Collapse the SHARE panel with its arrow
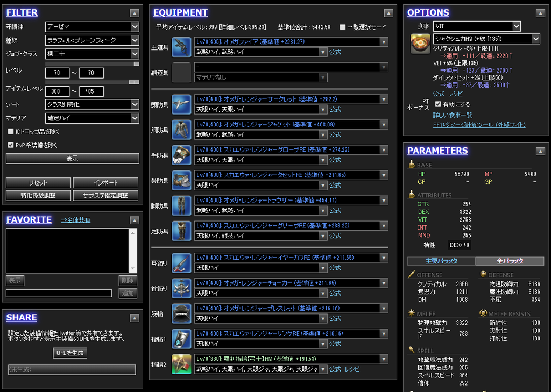The width and height of the screenshot is (551, 392). click(x=134, y=318)
